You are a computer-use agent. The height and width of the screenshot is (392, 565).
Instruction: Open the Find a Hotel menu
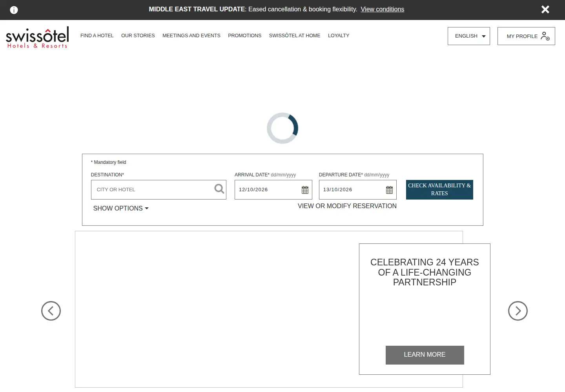(x=97, y=36)
